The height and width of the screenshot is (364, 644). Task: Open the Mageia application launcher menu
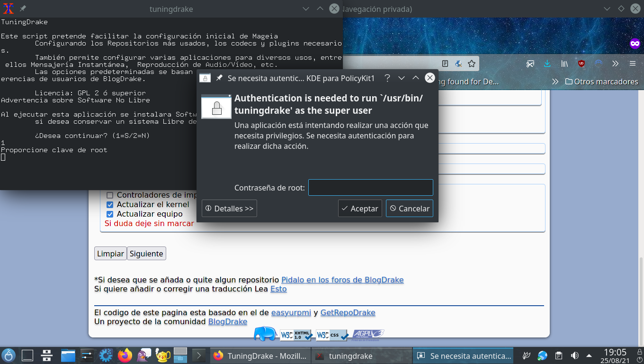tap(9, 355)
